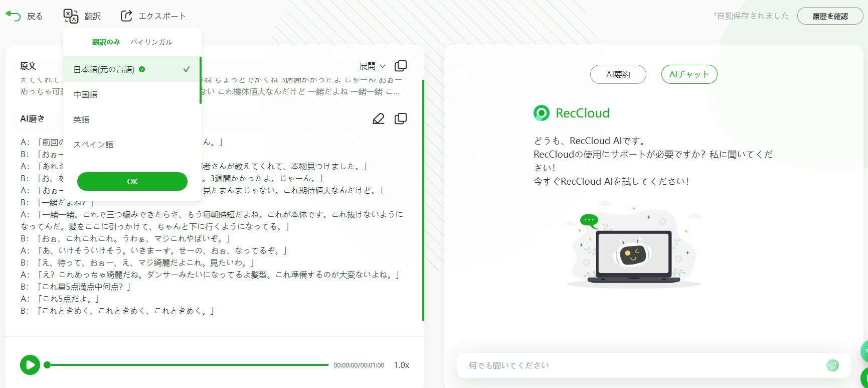Copy the AI磨き polished text
Viewport: 868px width, 388px height.
coord(401,118)
